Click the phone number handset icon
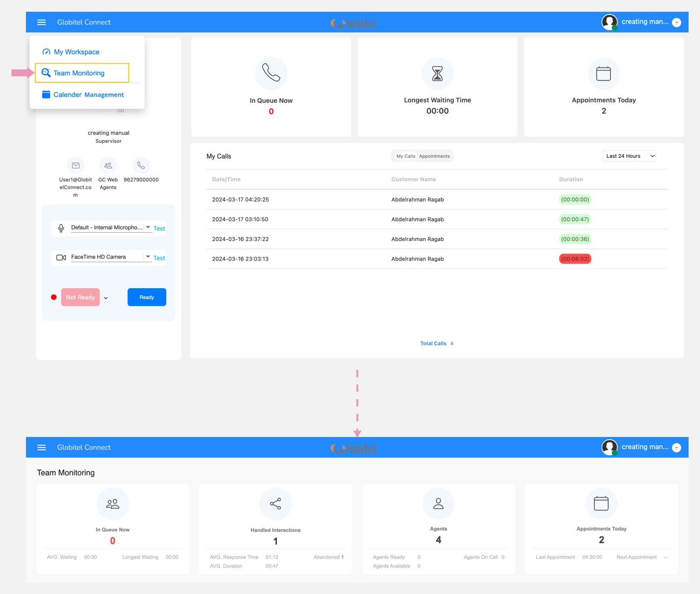700x594 pixels. pyautogui.click(x=141, y=165)
